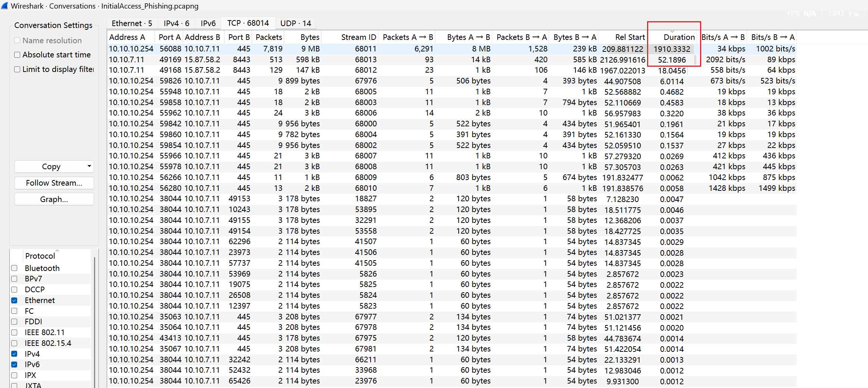The image size is (868, 388).
Task: Check the IEEE 802.11 protocol checkbox
Action: point(14,332)
